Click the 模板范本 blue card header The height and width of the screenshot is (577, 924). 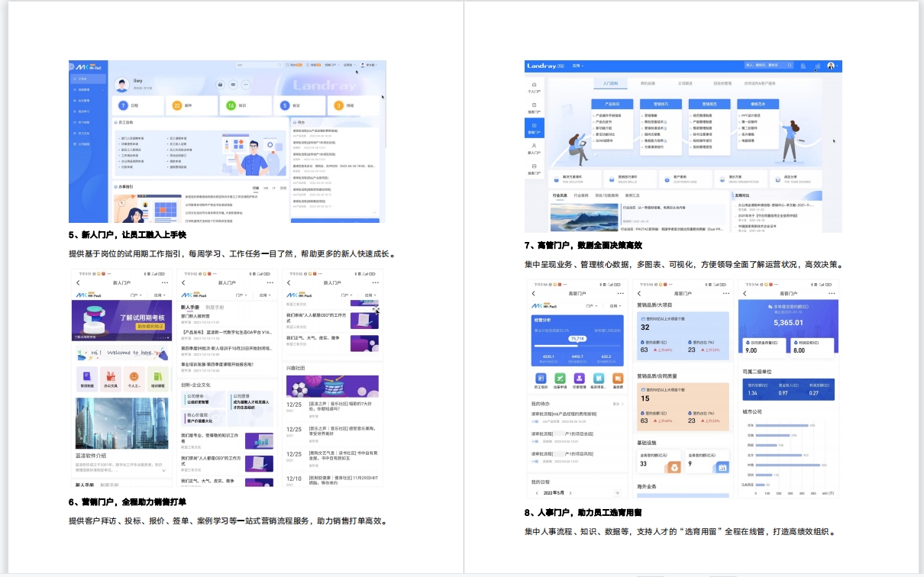(758, 103)
